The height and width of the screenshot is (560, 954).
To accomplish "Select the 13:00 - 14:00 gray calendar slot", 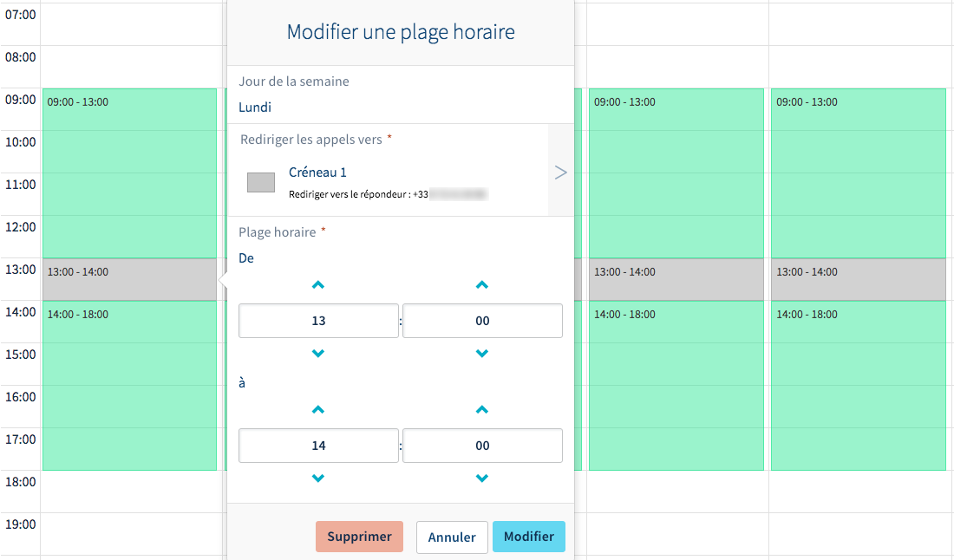I will click(128, 279).
